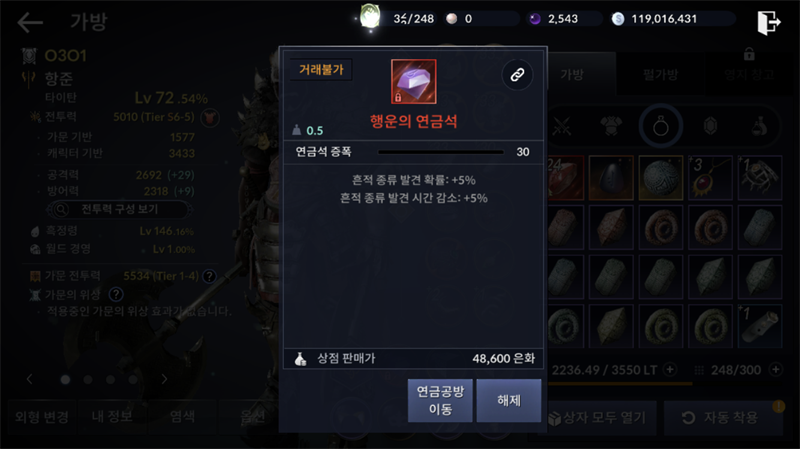Go back with the arrow icon
Image resolution: width=800 pixels, height=449 pixels.
[30, 22]
